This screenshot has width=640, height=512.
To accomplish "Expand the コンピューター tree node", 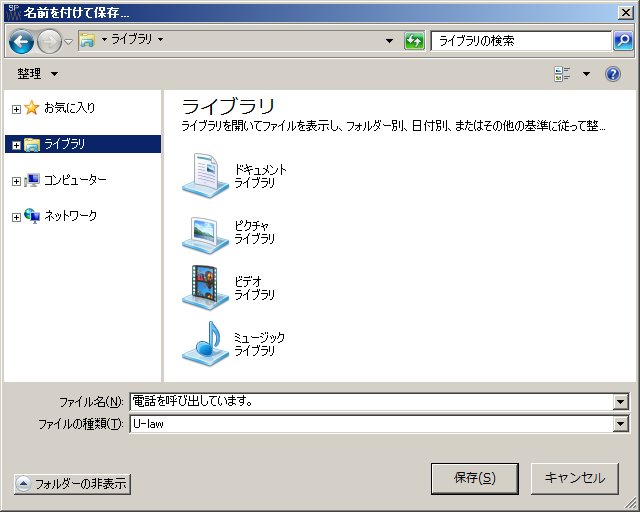I will point(16,181).
